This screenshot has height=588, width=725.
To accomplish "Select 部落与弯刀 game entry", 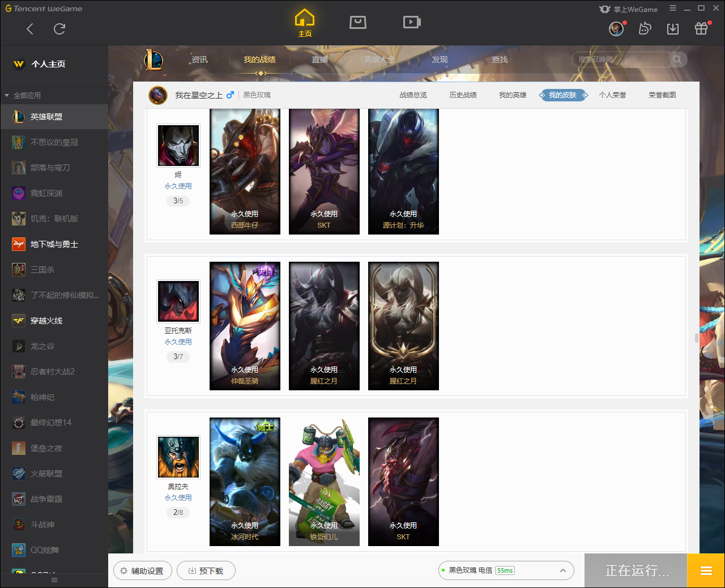I will (x=54, y=168).
